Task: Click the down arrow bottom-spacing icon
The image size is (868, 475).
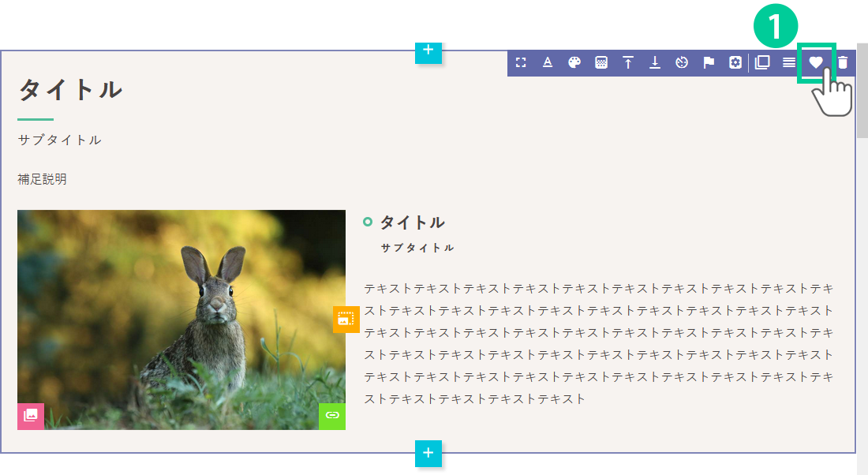Action: pos(655,63)
